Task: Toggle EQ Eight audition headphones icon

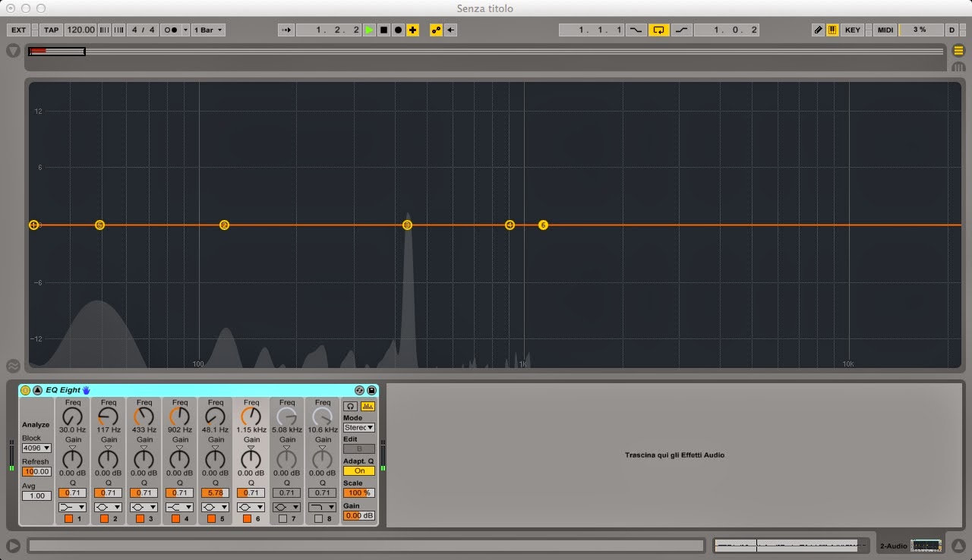Action: (x=350, y=407)
